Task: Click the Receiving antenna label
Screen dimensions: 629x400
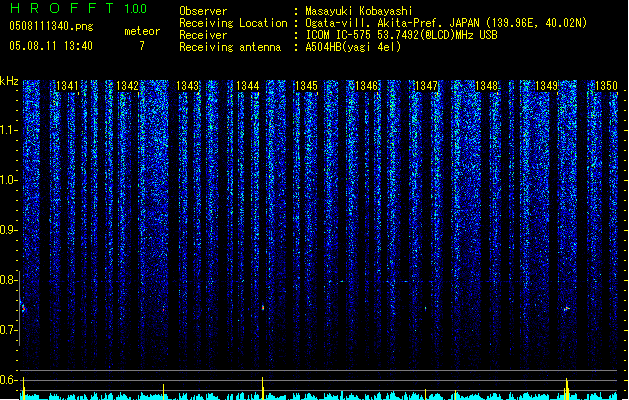Action: [230, 47]
